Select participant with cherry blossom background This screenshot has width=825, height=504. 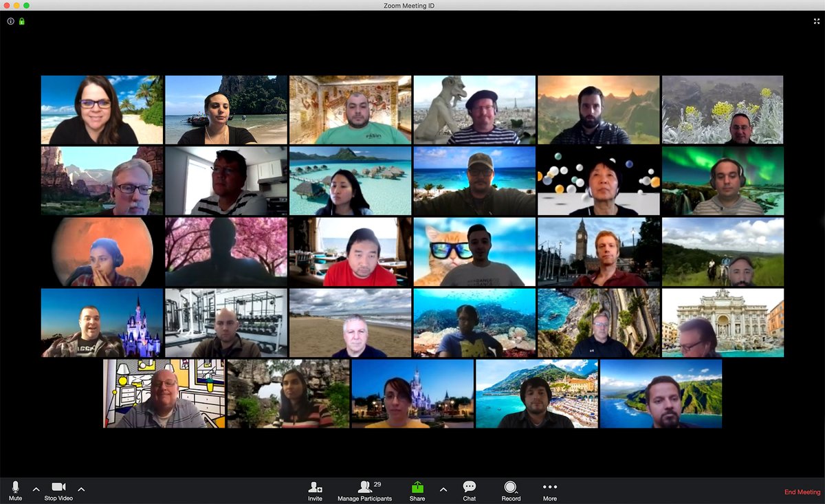[226, 252]
